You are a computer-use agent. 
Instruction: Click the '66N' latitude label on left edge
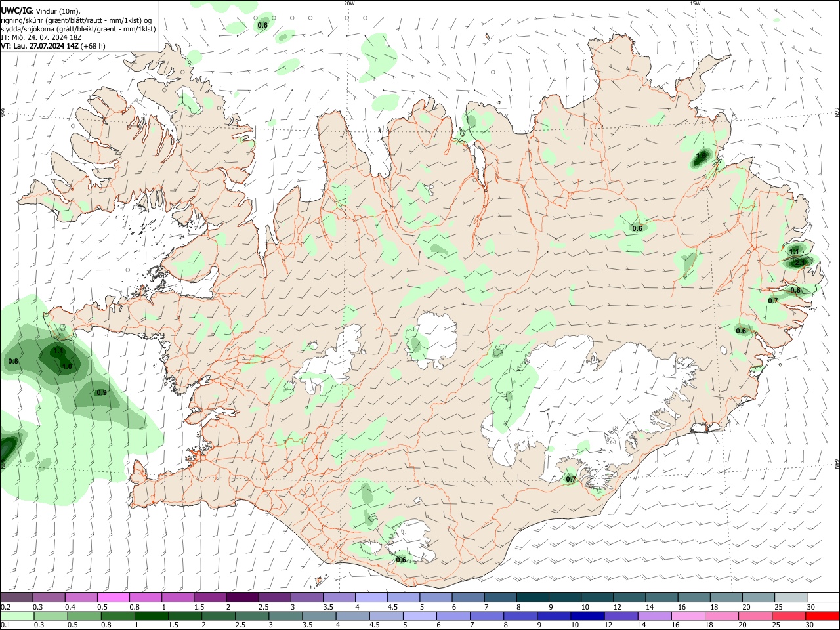[3, 114]
